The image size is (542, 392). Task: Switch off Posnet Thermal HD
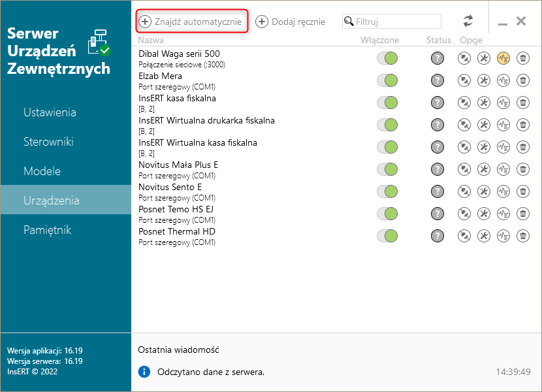[x=387, y=236]
